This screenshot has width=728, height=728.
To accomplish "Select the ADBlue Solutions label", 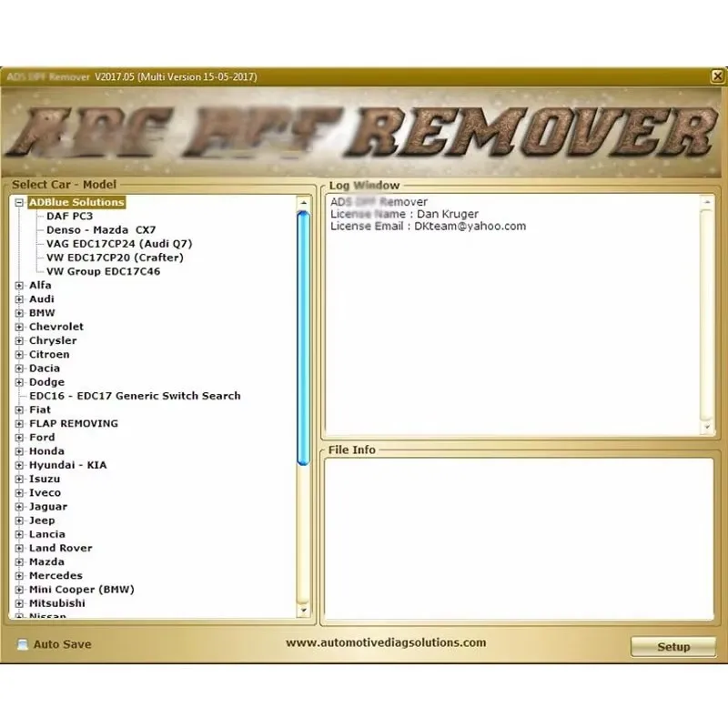I will tap(76, 202).
